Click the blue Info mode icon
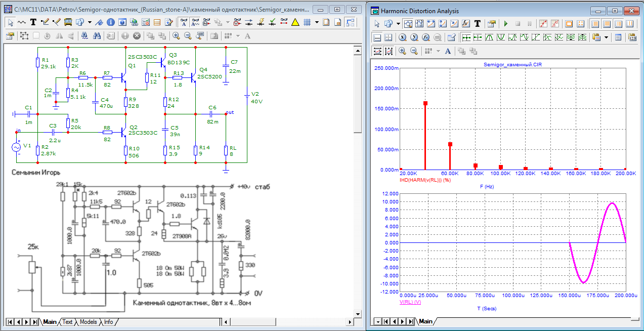 [x=111, y=22]
